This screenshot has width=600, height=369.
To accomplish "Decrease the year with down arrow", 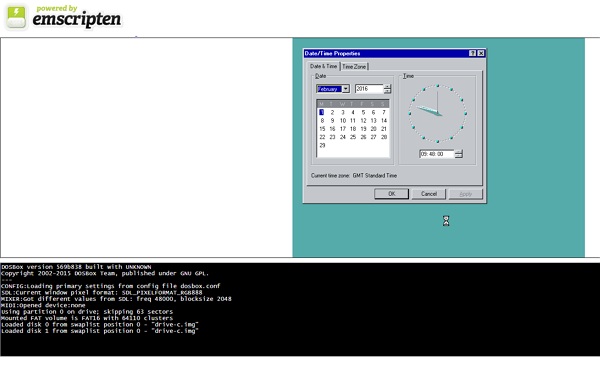I will (x=387, y=91).
